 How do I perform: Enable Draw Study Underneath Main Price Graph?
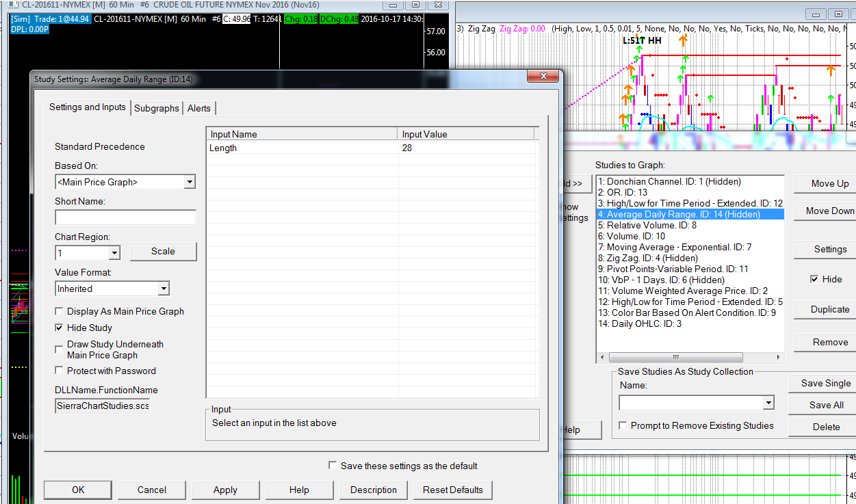[60, 349]
